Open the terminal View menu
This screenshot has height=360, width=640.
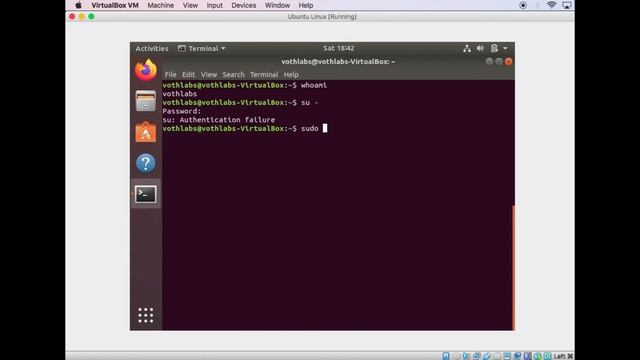209,75
